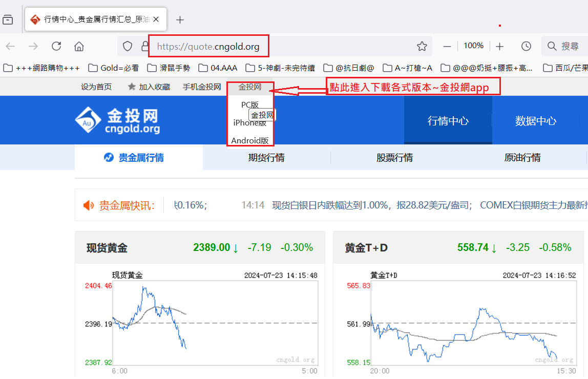Click the browser reload button
588x379 pixels.
[56, 46]
